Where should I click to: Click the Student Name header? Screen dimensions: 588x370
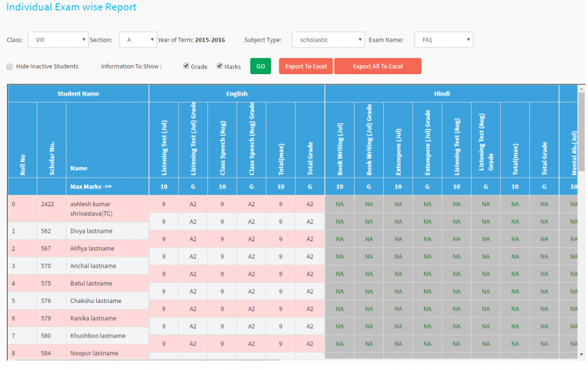point(77,93)
